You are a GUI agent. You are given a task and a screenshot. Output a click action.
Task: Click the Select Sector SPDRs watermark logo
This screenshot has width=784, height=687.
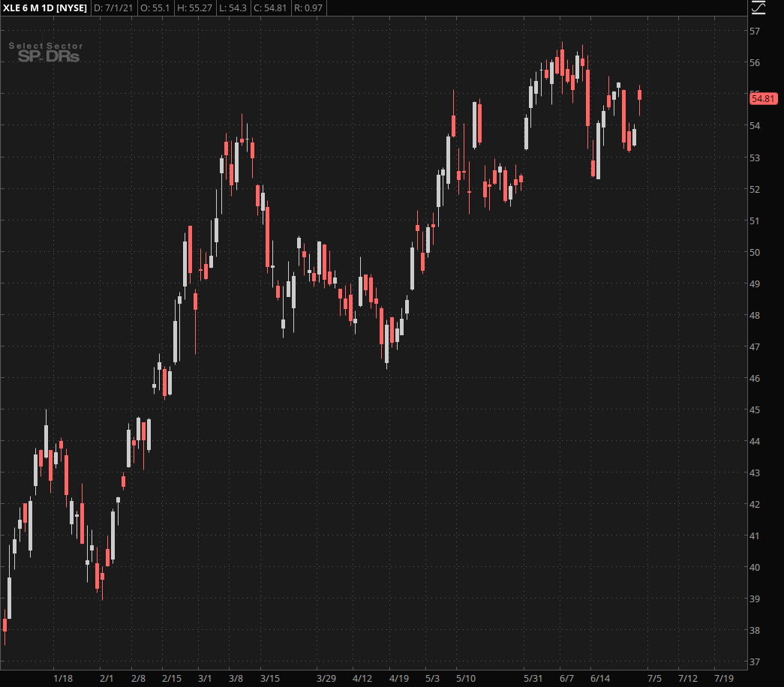(x=46, y=52)
